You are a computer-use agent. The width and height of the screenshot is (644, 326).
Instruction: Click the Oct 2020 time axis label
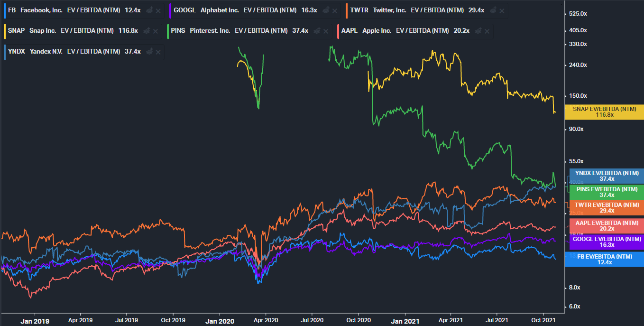[358, 320]
